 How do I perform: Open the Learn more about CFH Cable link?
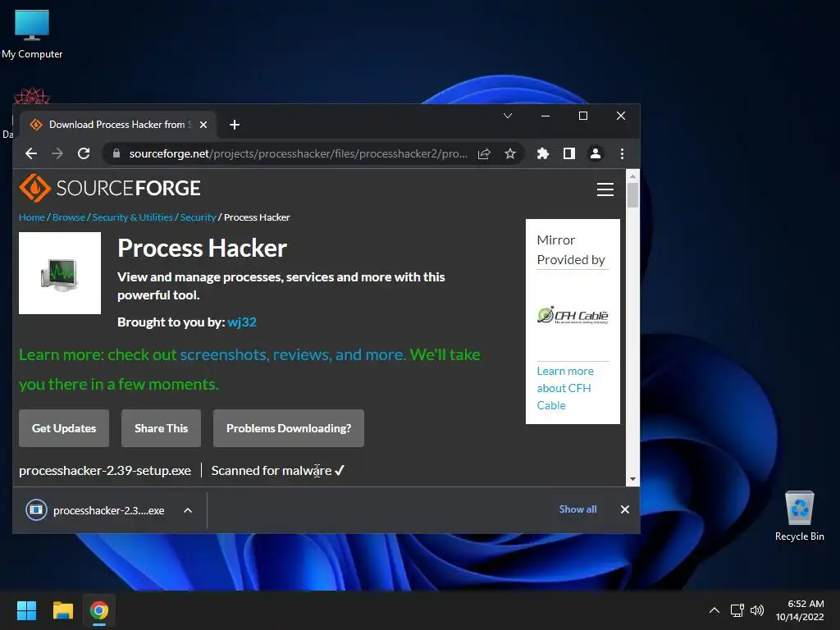tap(564, 388)
